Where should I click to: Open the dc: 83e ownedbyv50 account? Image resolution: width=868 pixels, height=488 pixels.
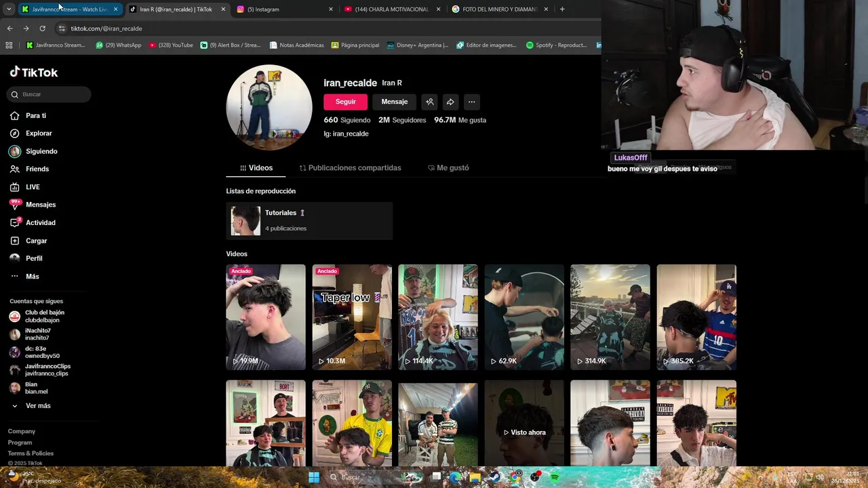34,352
